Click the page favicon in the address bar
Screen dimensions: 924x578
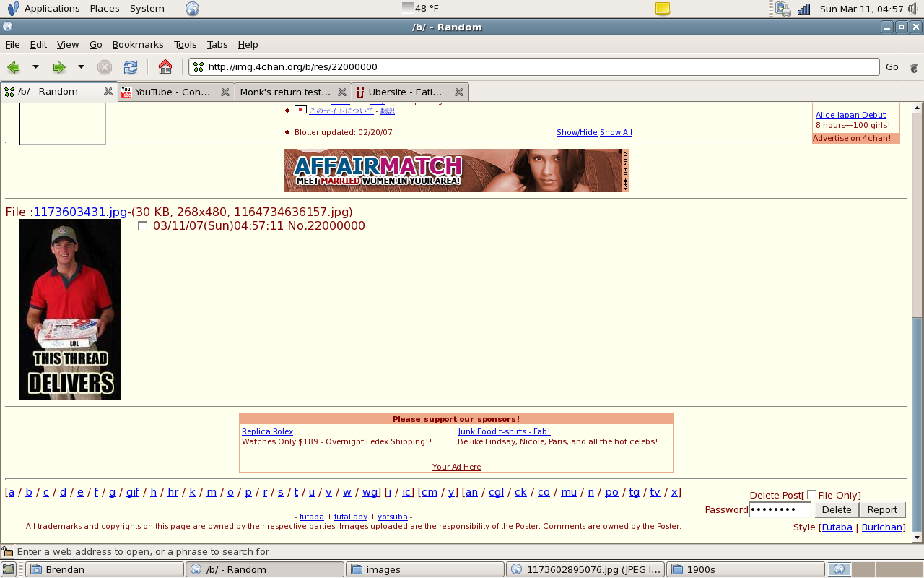199,67
